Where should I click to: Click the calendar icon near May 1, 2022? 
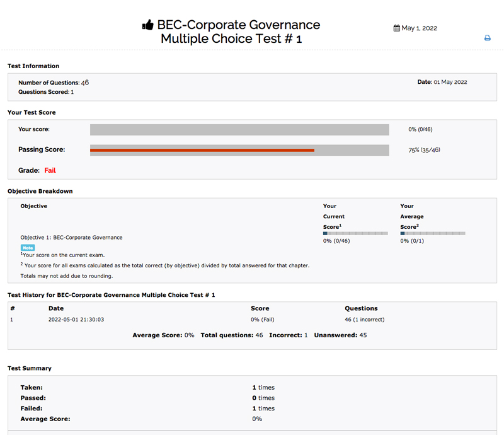coord(396,28)
